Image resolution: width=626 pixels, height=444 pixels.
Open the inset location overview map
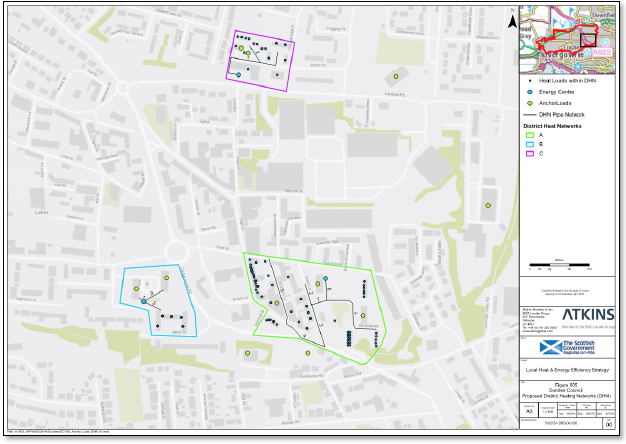[x=567, y=40]
